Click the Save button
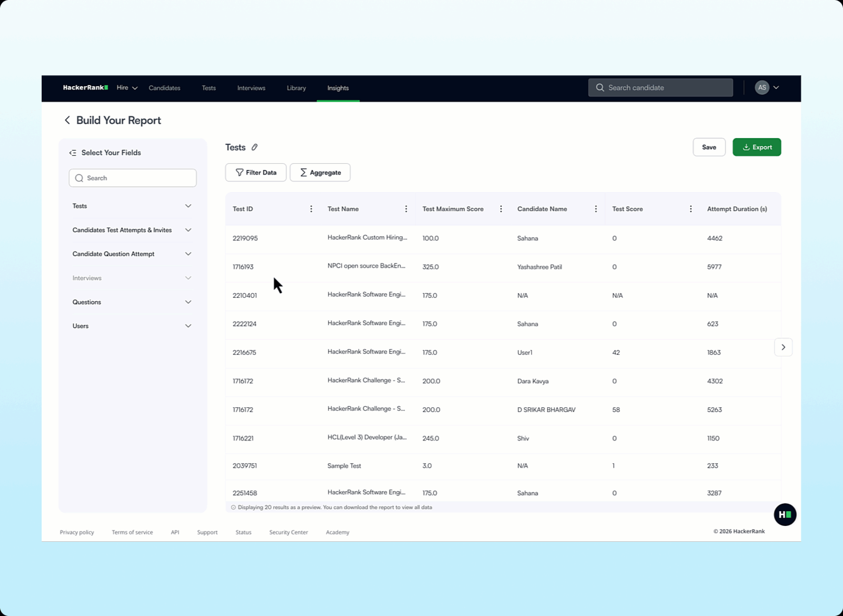 (709, 147)
